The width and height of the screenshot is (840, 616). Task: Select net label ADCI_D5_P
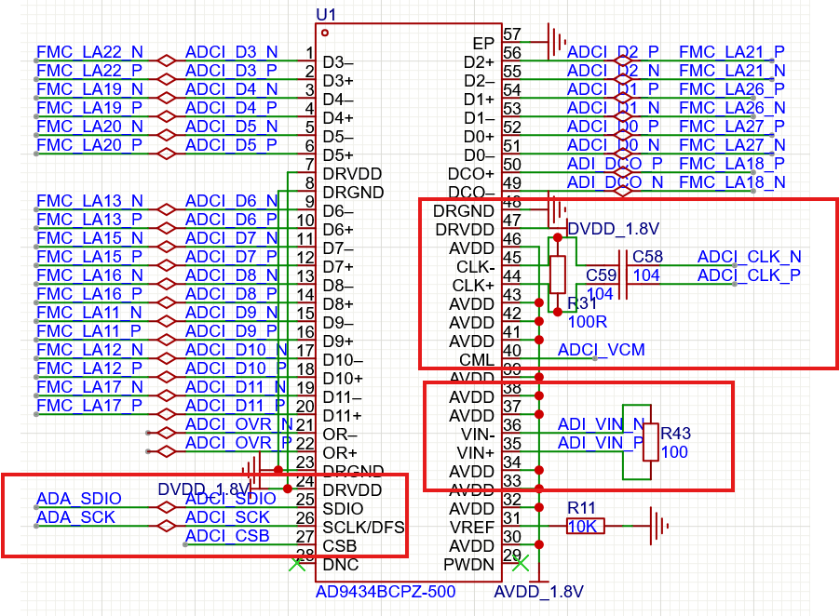point(231,145)
